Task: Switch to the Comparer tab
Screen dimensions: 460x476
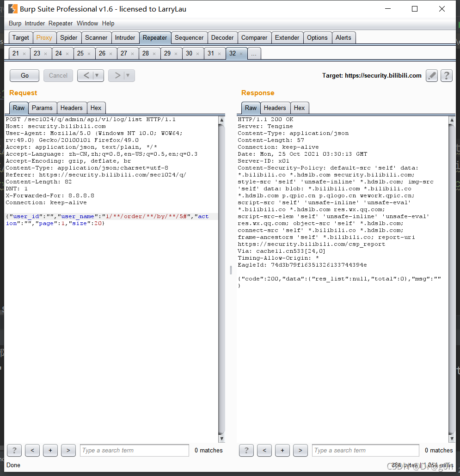Action: (254, 37)
